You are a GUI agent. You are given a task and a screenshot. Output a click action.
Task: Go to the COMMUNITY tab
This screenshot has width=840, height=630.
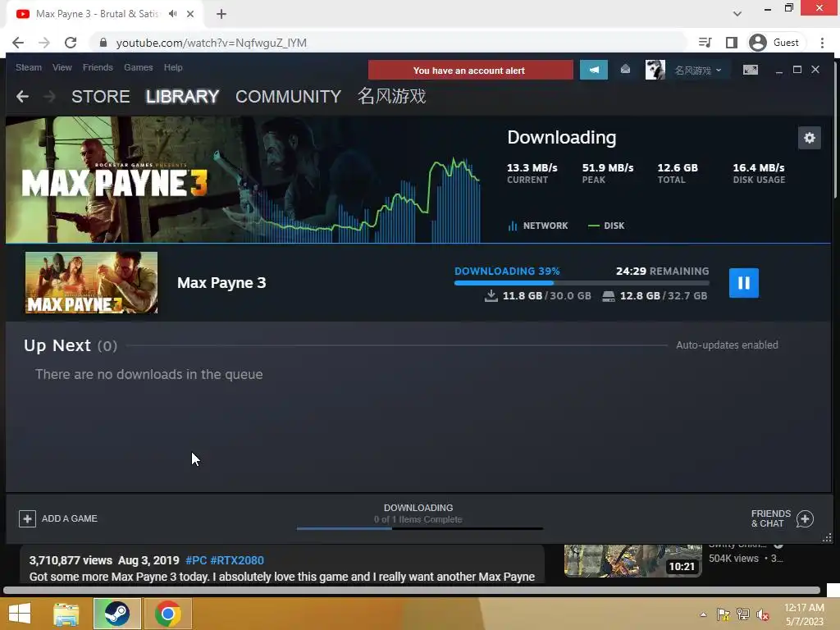click(x=288, y=97)
